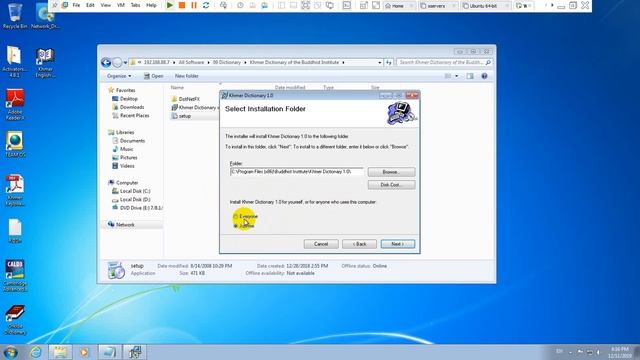Suspend the VM with pause icon
The width and height of the screenshot is (640, 360).
[194, 5]
